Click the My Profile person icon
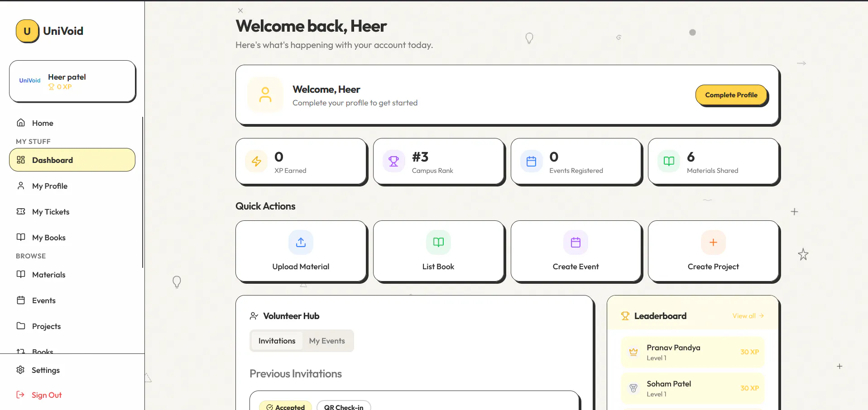This screenshot has height=410, width=868. [21, 186]
